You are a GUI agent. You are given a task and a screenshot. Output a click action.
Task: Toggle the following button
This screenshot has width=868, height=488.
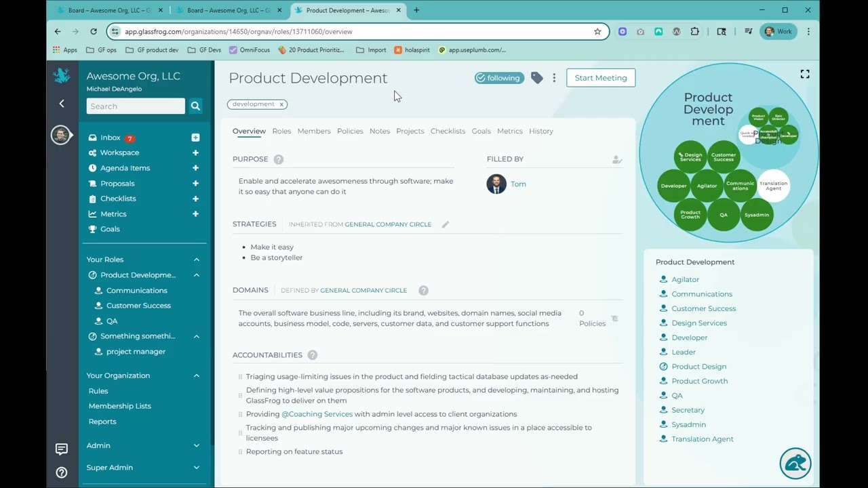pos(499,78)
